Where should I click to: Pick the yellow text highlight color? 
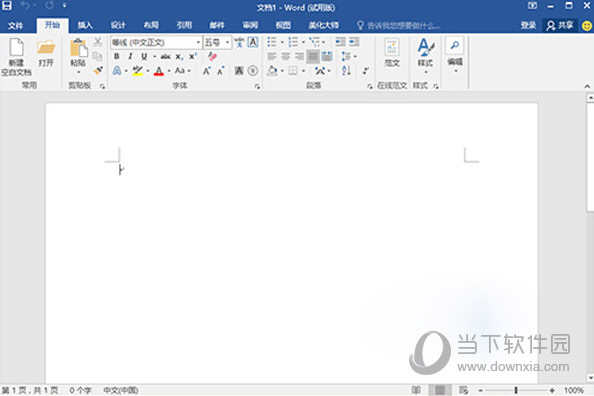(138, 70)
